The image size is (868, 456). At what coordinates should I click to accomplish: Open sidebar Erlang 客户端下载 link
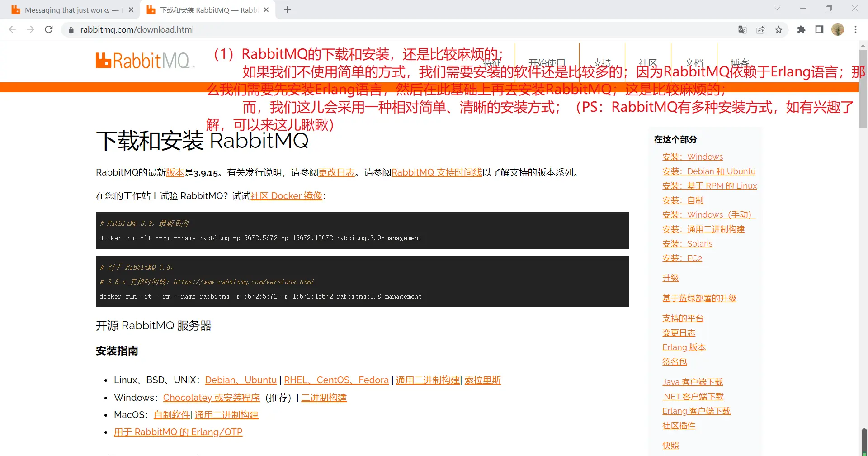coord(696,411)
